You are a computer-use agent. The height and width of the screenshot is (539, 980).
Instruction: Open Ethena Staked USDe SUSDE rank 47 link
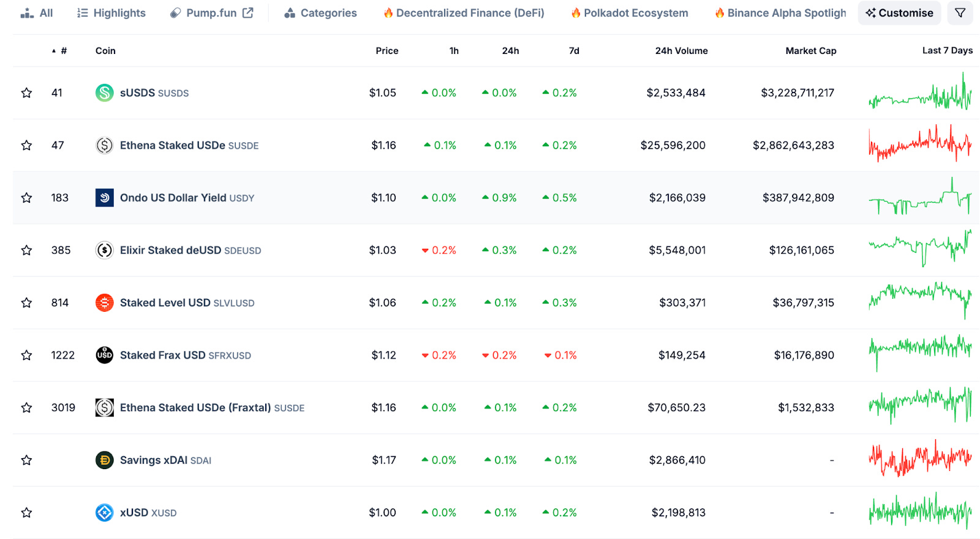point(189,145)
